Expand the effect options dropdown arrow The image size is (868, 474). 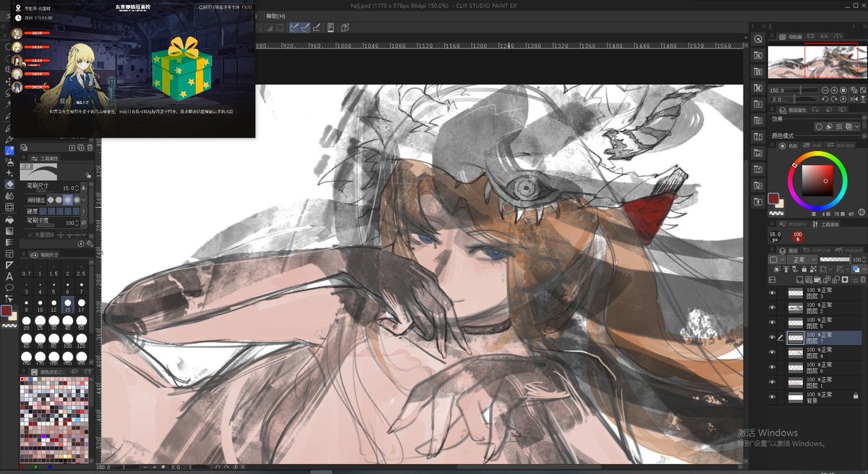point(857,127)
